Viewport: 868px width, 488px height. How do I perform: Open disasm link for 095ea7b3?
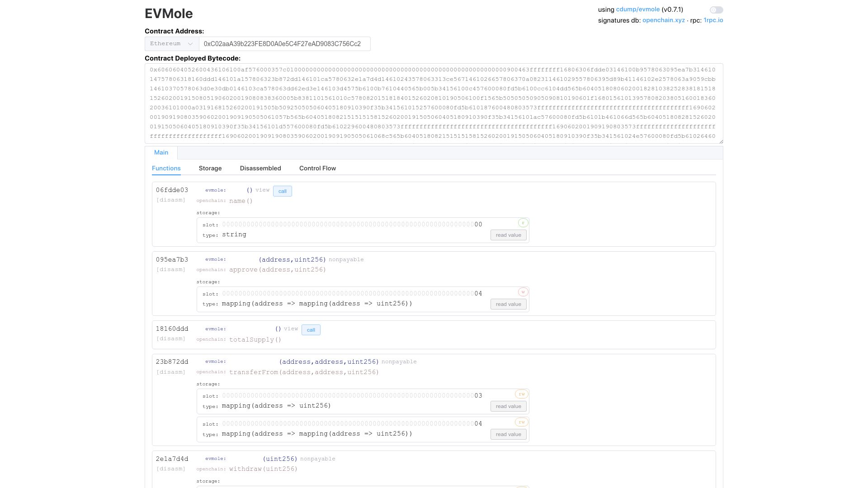pos(171,270)
